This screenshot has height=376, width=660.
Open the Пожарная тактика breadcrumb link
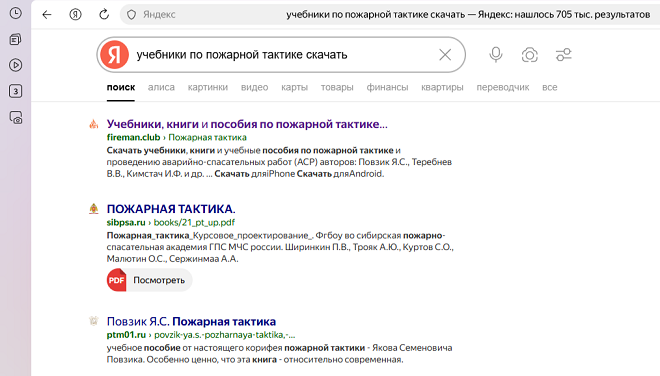point(208,137)
